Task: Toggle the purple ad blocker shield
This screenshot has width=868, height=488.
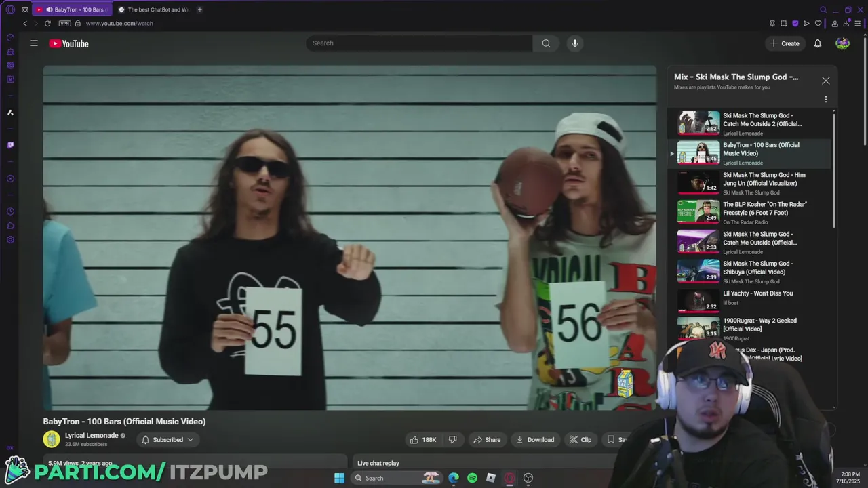Action: coord(795,23)
